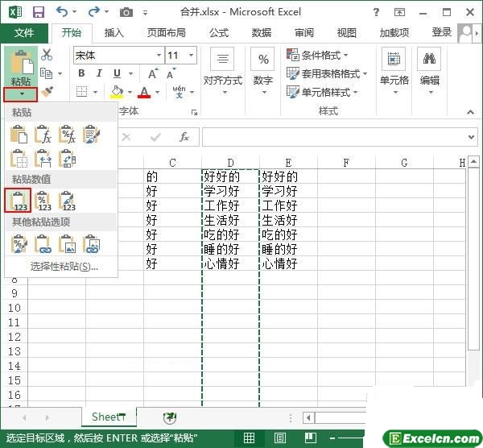Click the Insert Function fx icon

click(x=184, y=137)
